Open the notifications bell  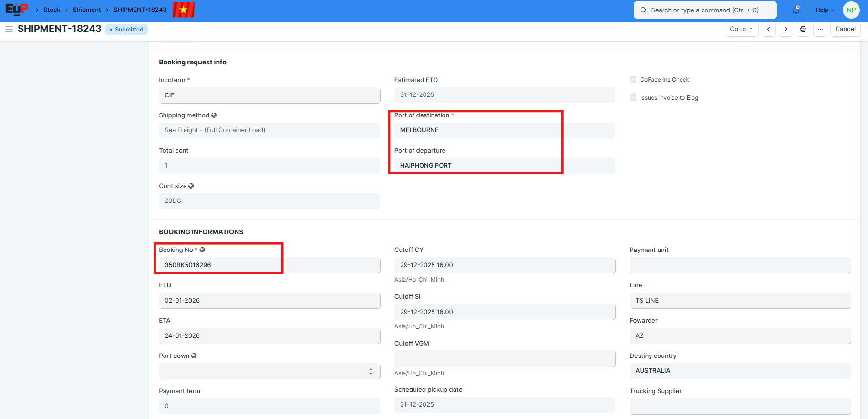pos(796,10)
